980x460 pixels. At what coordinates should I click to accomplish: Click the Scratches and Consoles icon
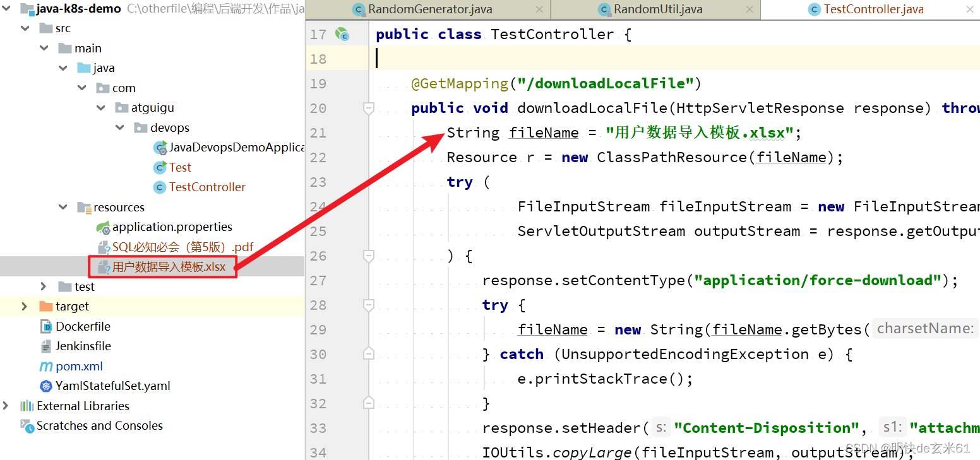coord(27,426)
